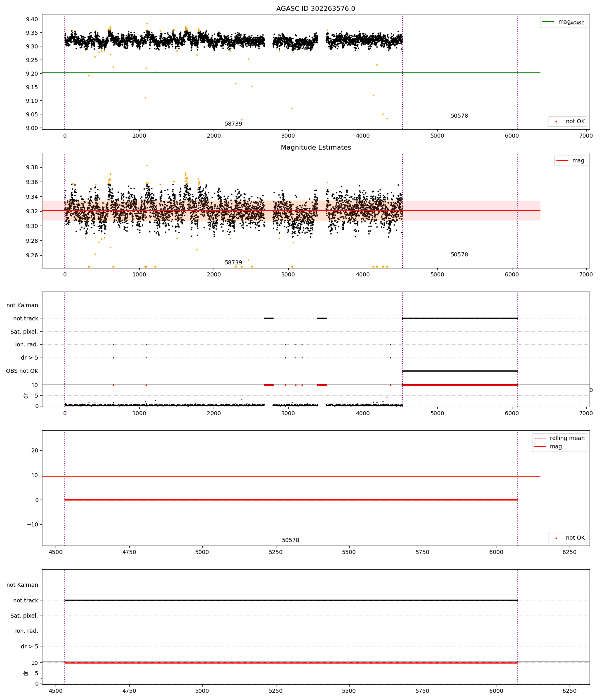Click the y-axis tick label '9.35'
The height and width of the screenshot is (700, 600).
tap(32, 33)
